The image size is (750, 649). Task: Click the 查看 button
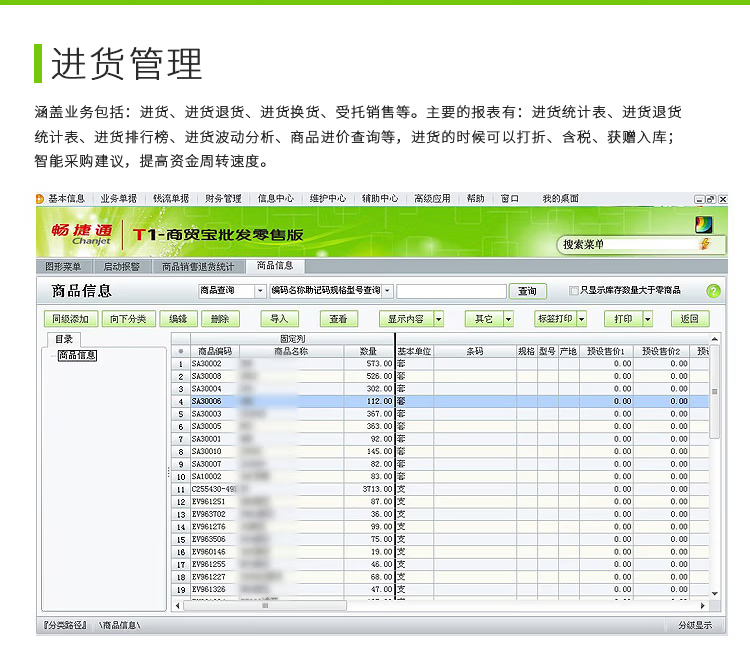[x=338, y=319]
